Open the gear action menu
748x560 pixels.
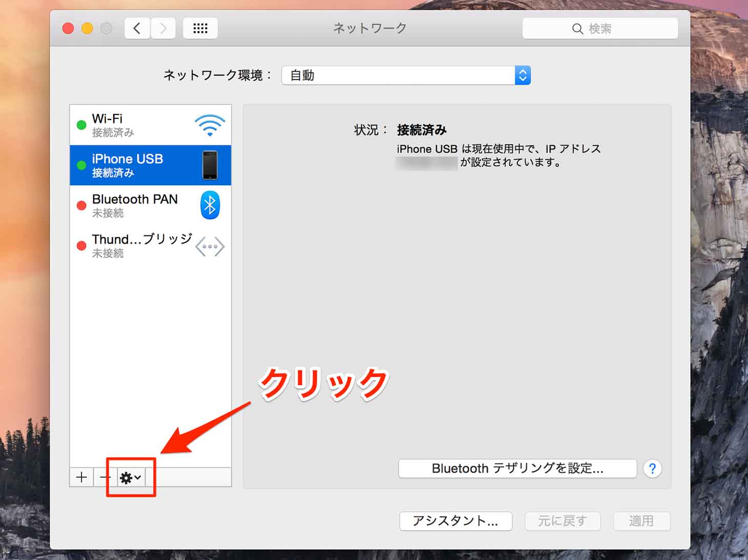[x=130, y=478]
